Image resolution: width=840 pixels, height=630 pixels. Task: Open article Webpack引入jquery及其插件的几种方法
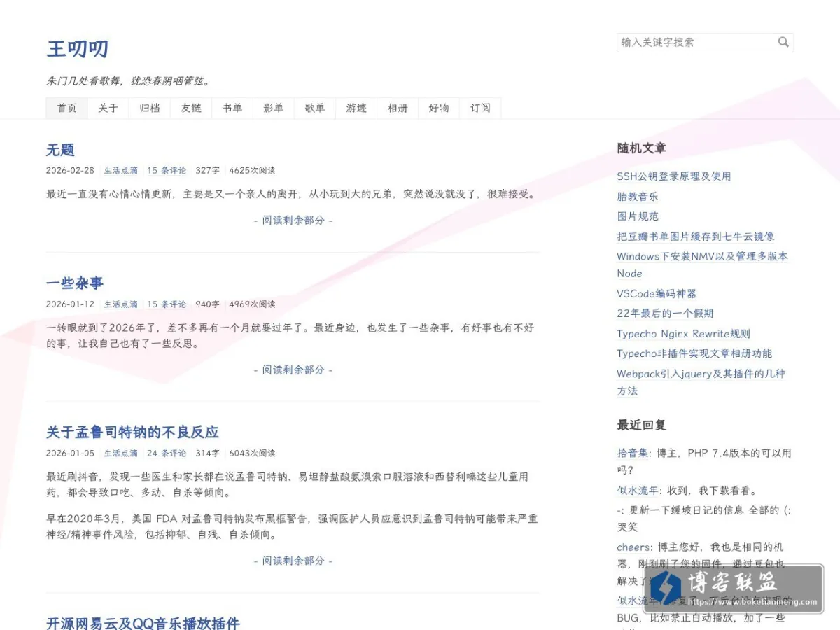click(x=701, y=382)
